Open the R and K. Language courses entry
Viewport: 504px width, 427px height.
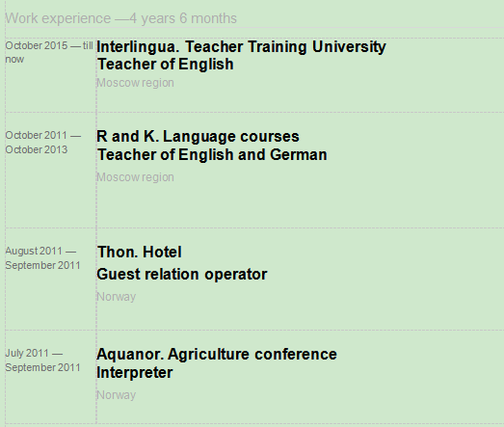(198, 136)
